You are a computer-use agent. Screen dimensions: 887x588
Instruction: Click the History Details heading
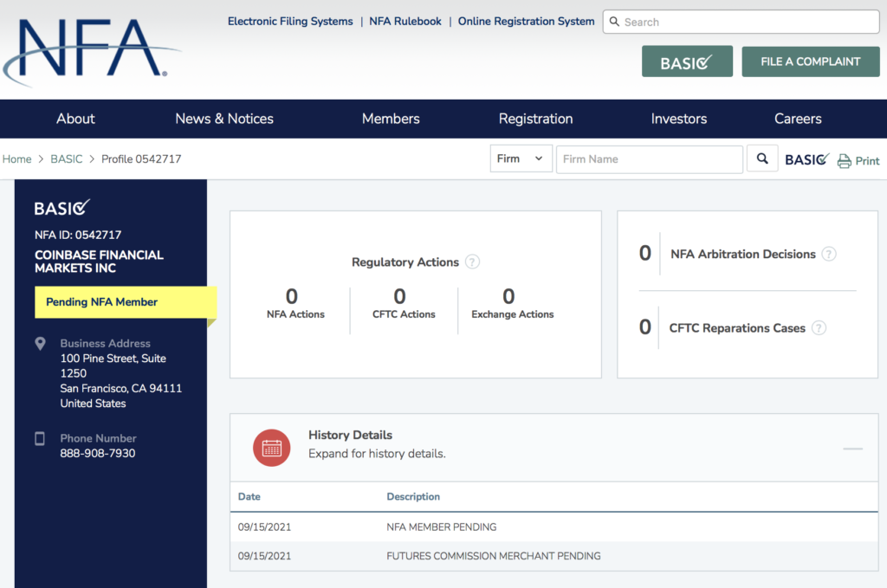350,435
